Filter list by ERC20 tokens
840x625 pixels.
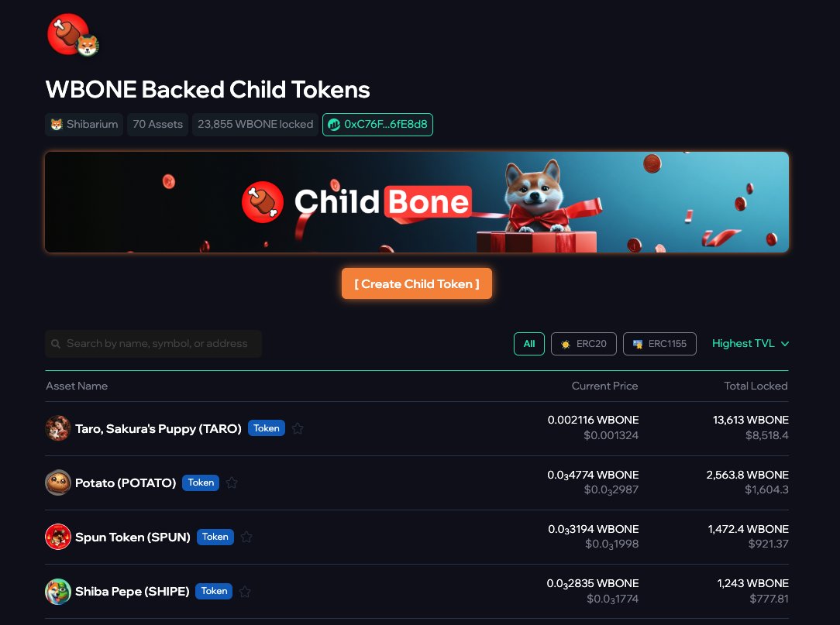pyautogui.click(x=584, y=344)
